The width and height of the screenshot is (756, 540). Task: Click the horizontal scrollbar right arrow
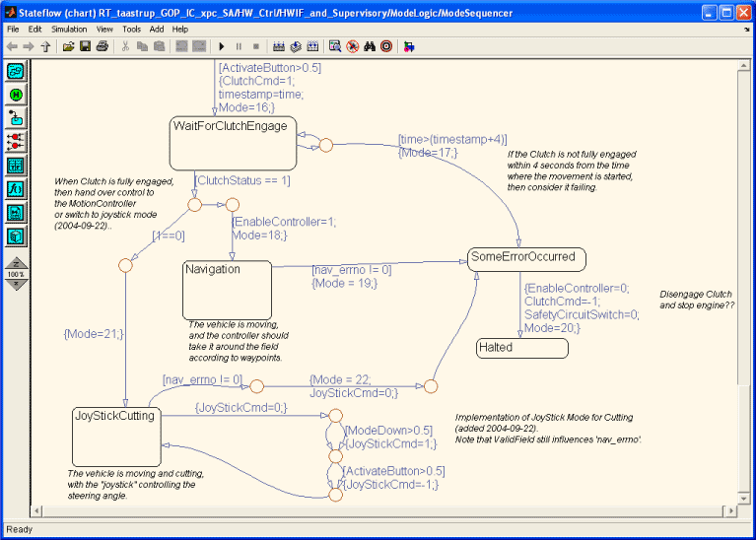point(732,510)
